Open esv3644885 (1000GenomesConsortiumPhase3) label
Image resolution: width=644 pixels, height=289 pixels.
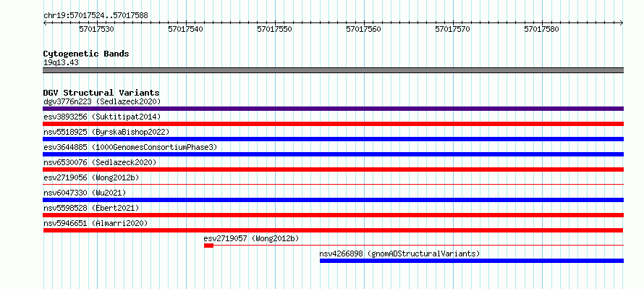130,147
